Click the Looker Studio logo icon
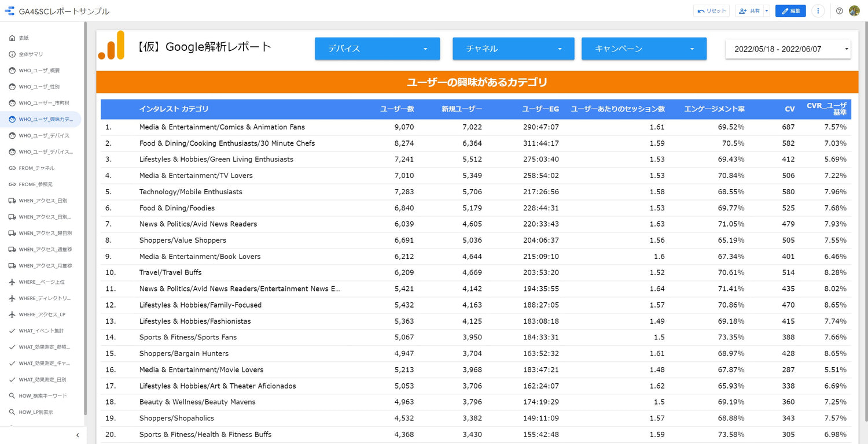The height and width of the screenshot is (444, 868). [10, 11]
